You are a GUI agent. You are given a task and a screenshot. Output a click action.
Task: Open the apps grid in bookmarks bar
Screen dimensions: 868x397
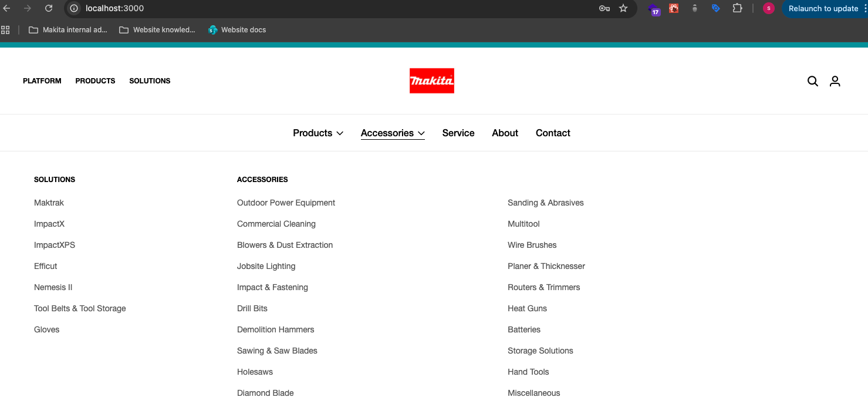pos(5,29)
